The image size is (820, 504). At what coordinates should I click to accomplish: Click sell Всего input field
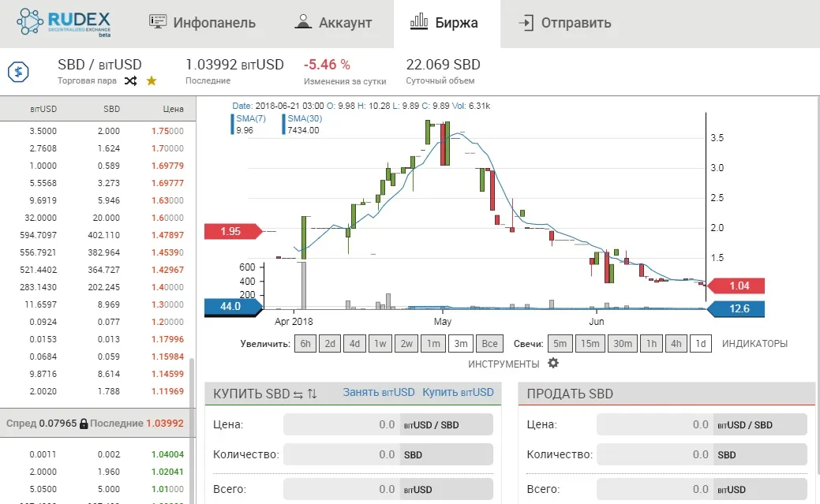[655, 489]
